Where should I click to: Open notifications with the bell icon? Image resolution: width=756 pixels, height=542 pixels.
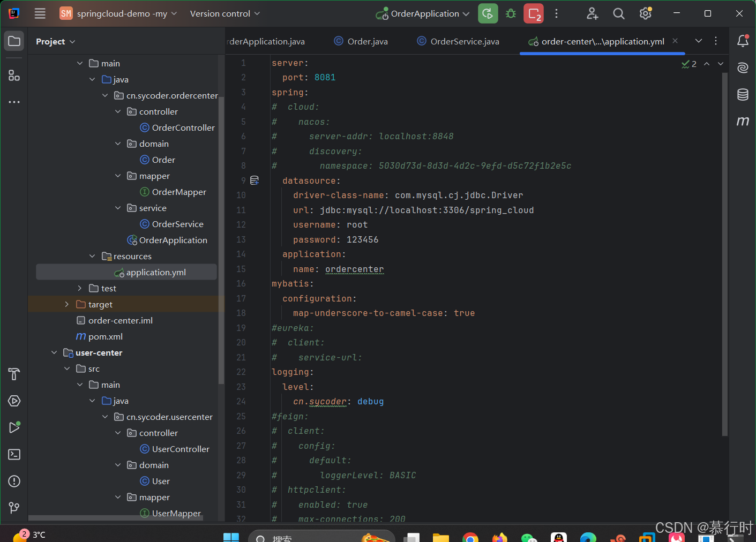pos(742,41)
